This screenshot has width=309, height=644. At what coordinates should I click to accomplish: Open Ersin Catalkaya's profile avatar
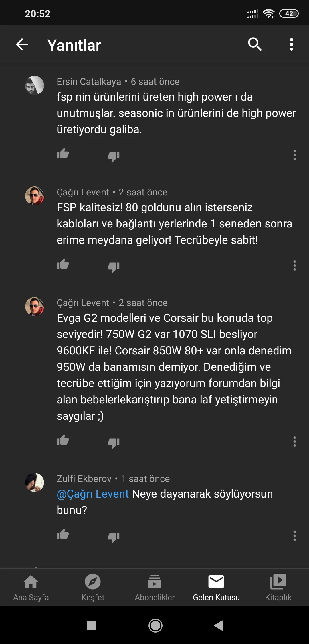click(x=35, y=85)
